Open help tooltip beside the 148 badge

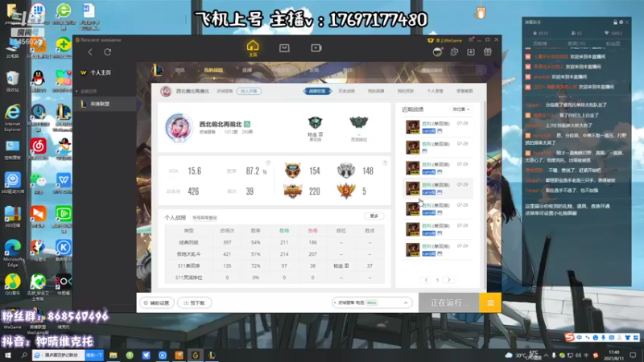(x=385, y=163)
